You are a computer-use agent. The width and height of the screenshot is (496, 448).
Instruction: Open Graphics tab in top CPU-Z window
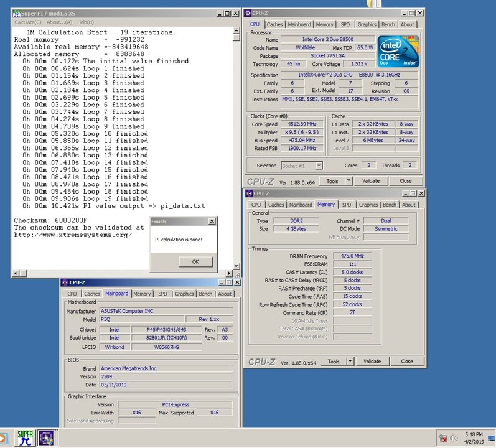point(367,24)
